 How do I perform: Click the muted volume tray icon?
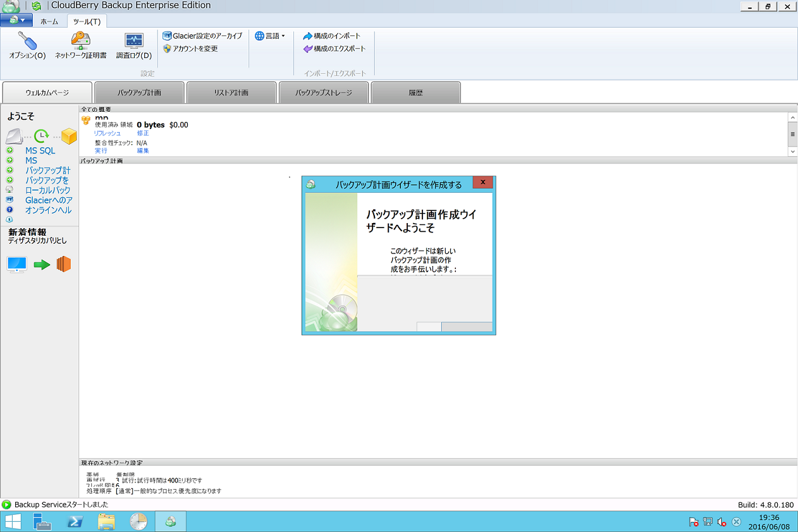point(721,523)
